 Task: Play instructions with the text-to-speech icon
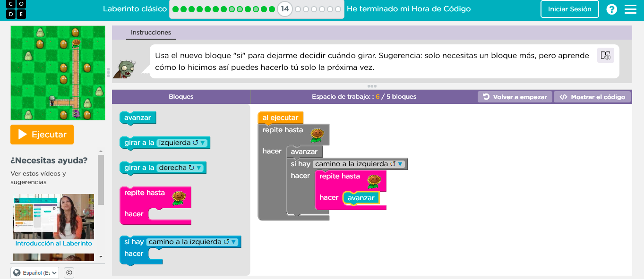pos(605,55)
